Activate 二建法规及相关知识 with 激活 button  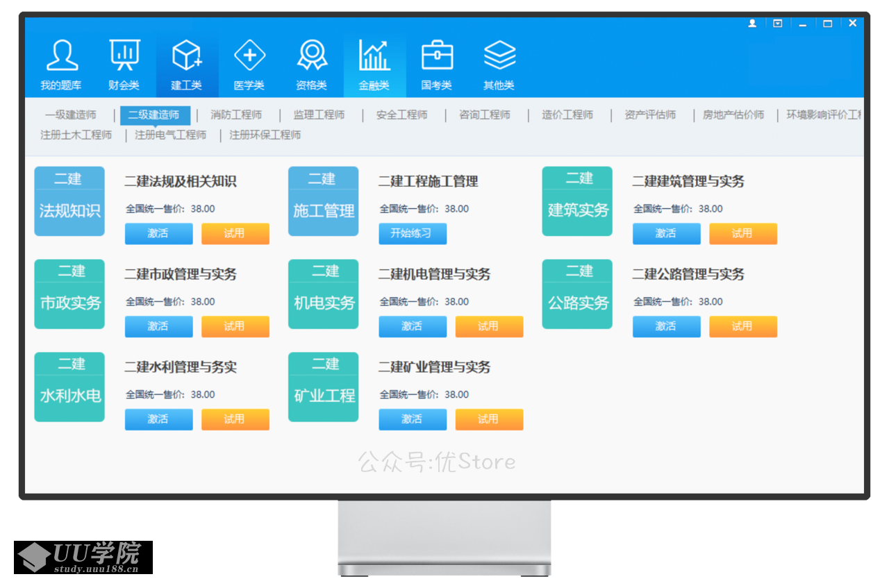[x=158, y=234]
